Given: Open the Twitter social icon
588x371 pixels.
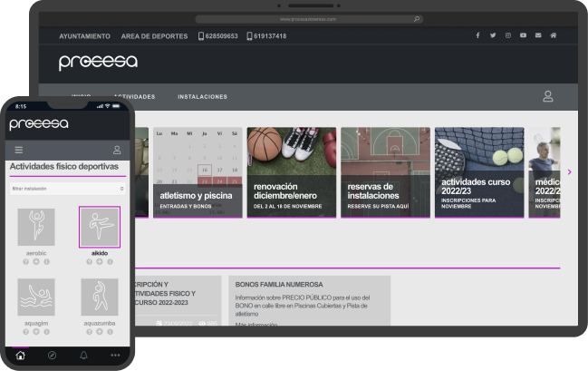Looking at the screenshot, I should coord(493,35).
